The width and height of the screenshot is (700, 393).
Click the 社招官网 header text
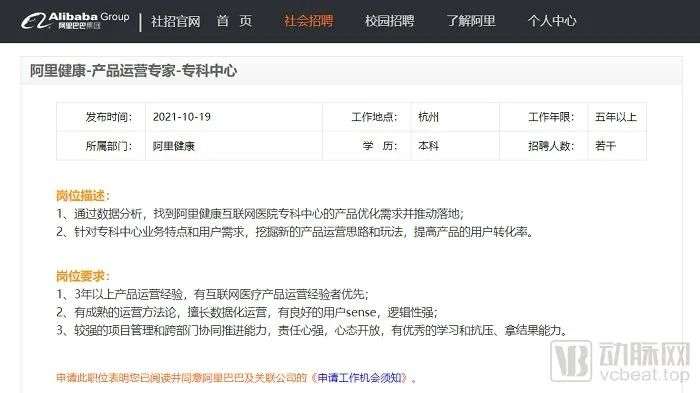[175, 21]
